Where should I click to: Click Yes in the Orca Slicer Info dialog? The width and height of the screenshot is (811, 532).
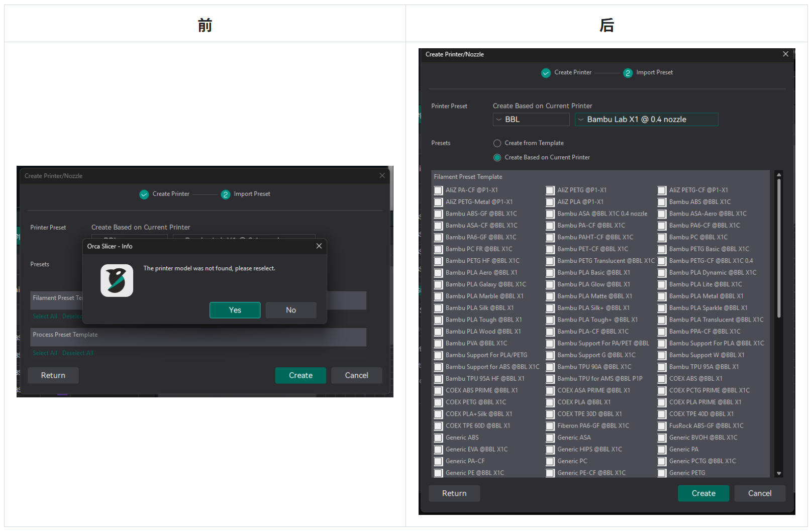(235, 310)
